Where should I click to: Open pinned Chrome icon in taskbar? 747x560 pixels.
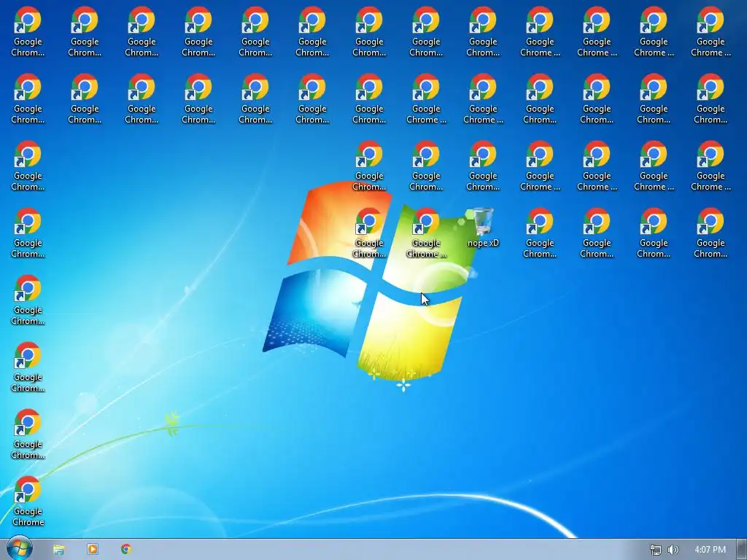tap(125, 549)
